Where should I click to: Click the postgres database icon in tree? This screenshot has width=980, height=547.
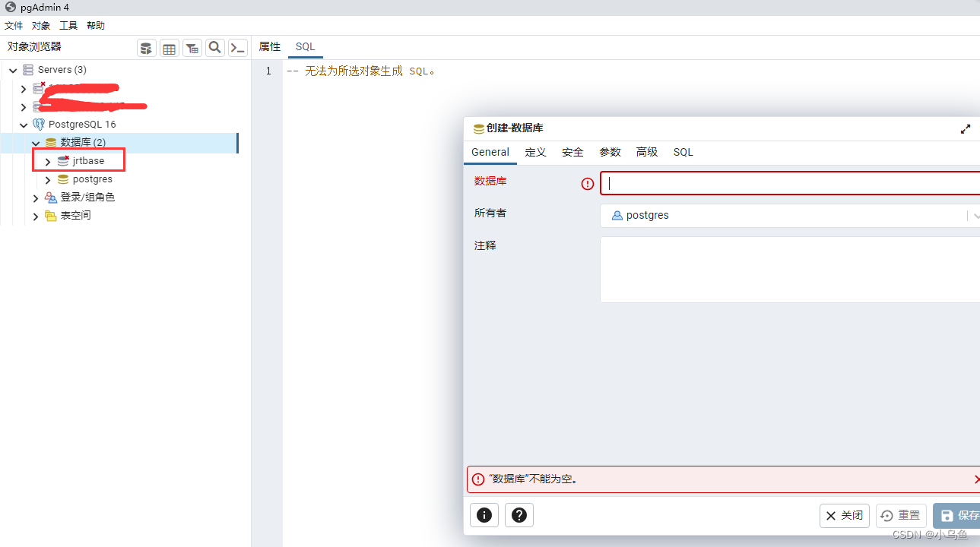point(63,179)
